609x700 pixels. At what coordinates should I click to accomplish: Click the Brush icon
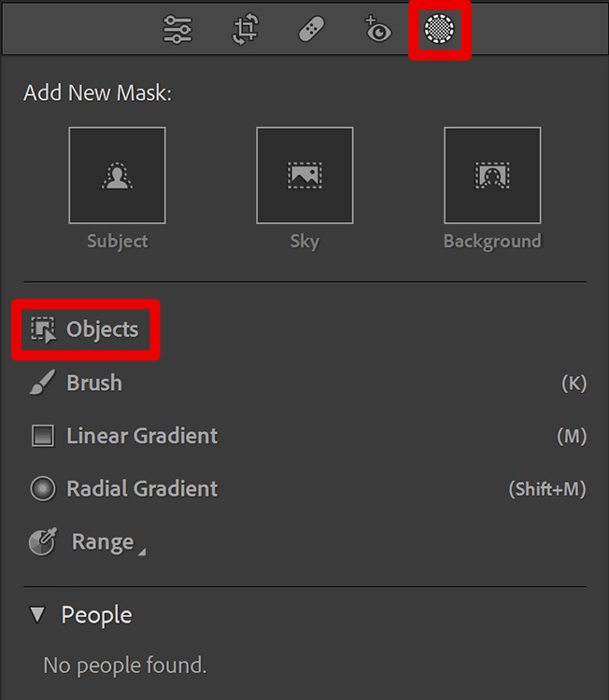point(42,382)
